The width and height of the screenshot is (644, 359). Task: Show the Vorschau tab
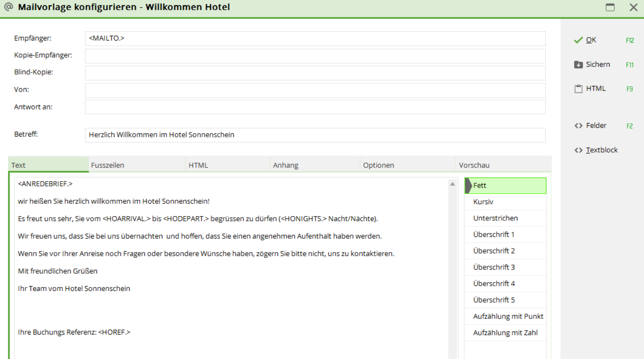coord(474,165)
